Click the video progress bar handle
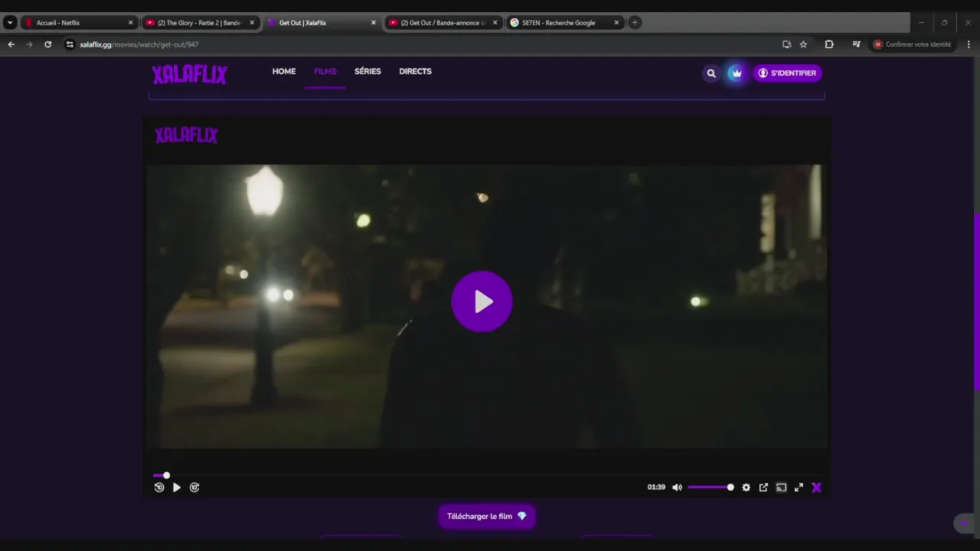 (x=166, y=475)
